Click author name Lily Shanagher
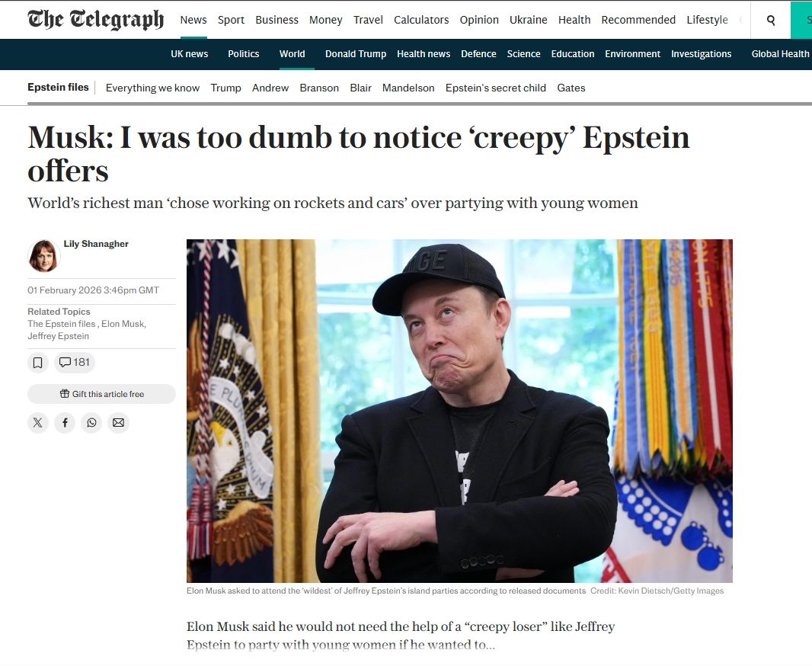Image resolution: width=812 pixels, height=666 pixels. pos(96,244)
